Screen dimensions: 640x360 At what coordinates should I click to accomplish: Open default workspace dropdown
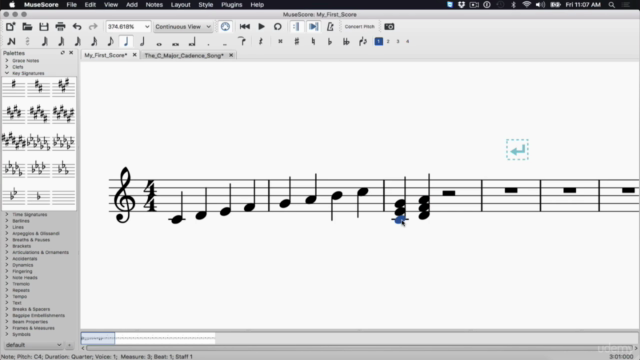point(33,345)
